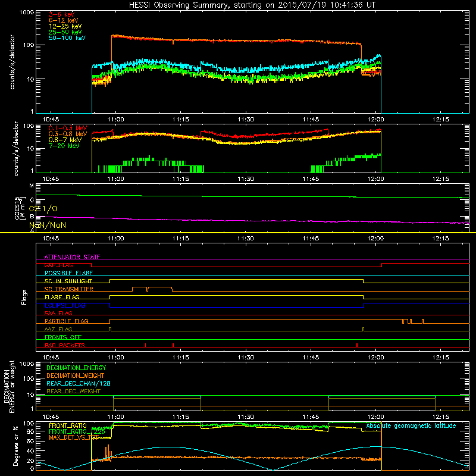
Task: Click the red 3-6 keV legend label
Action: tap(62, 14)
